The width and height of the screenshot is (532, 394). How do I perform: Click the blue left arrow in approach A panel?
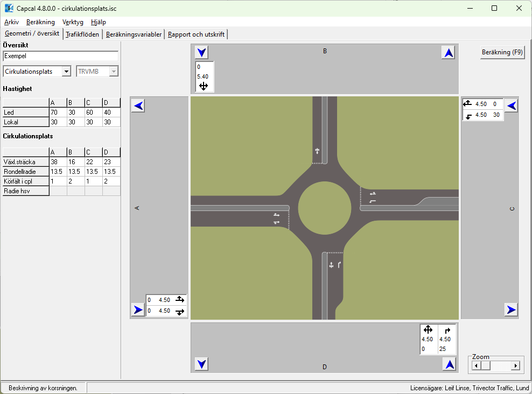click(138, 105)
